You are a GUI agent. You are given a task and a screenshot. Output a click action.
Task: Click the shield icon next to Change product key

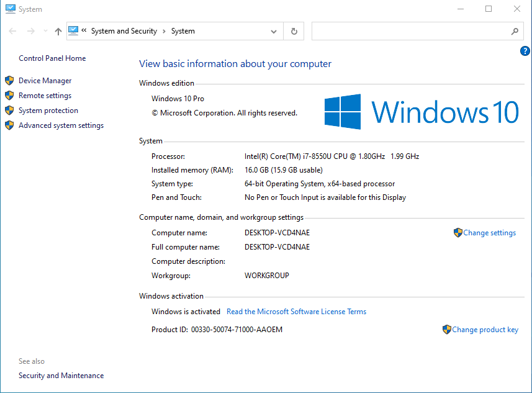point(447,329)
